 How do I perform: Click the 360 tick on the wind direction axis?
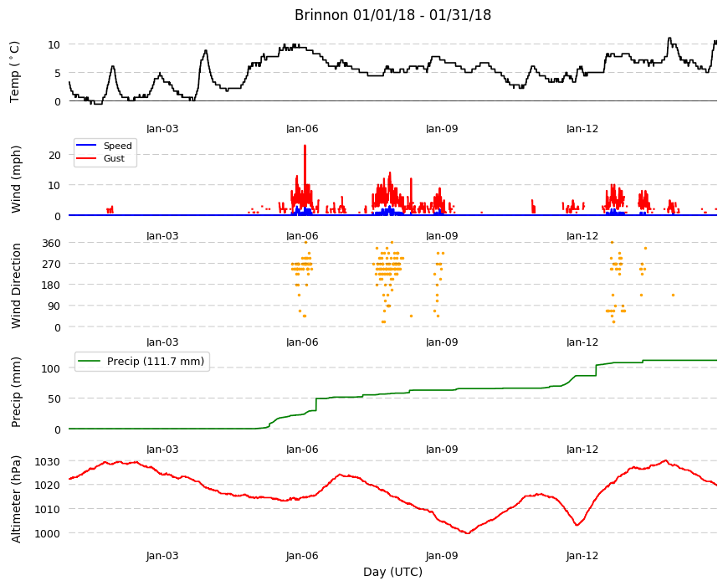(51, 244)
